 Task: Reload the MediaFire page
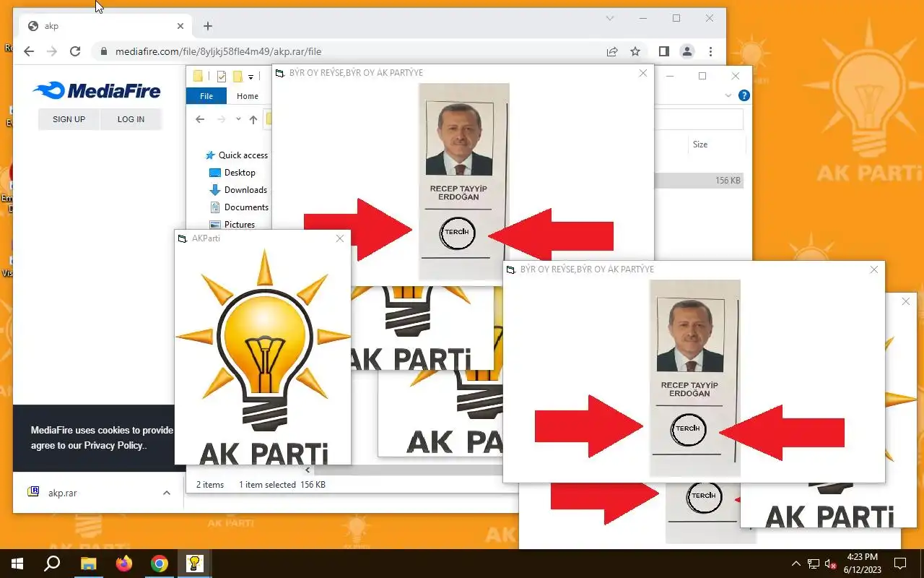(x=75, y=51)
